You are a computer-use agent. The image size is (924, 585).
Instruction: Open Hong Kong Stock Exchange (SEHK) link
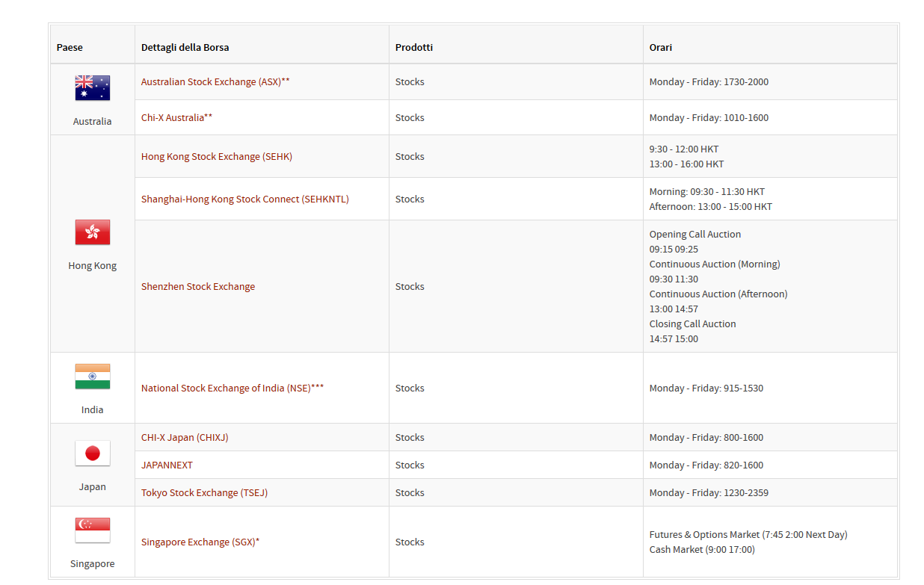coord(217,157)
